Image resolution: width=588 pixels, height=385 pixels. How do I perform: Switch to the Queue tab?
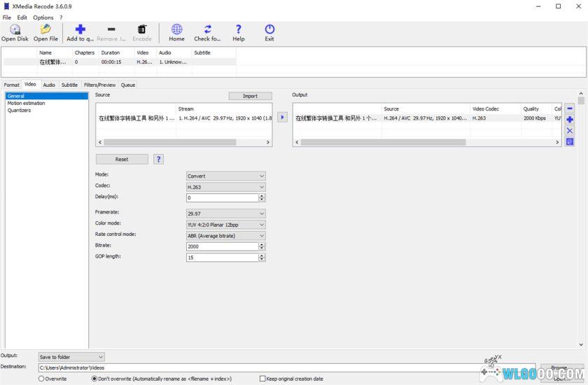(128, 85)
